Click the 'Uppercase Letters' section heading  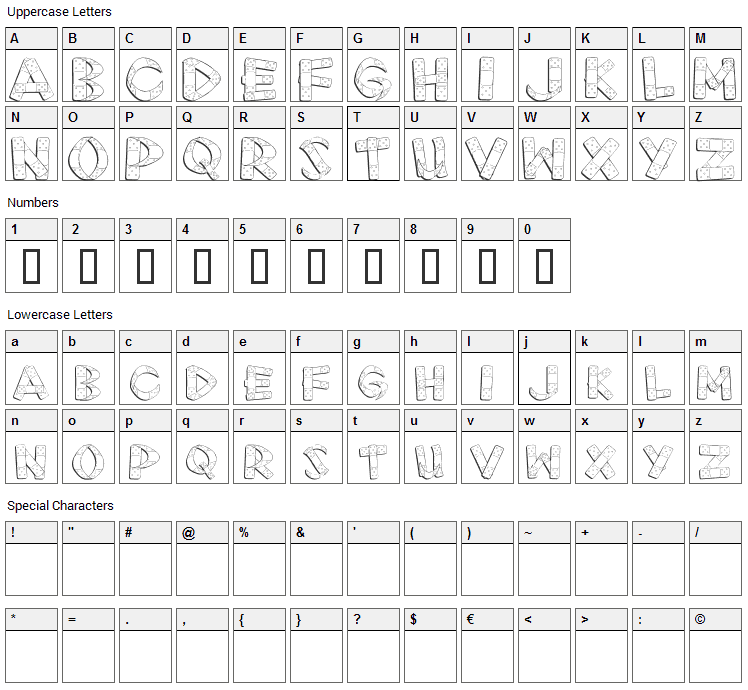coord(59,12)
